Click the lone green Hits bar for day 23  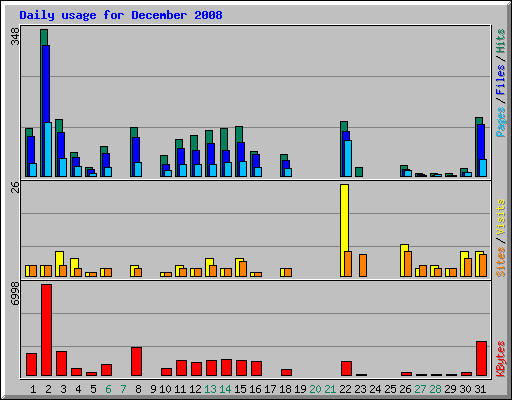coord(359,172)
